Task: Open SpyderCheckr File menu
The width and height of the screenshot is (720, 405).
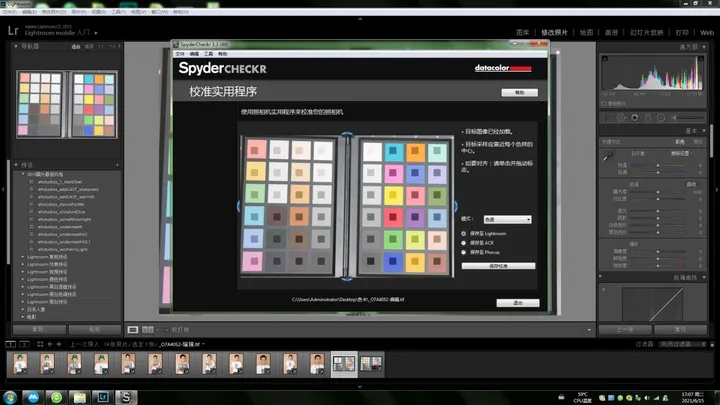Action: pyautogui.click(x=180, y=54)
